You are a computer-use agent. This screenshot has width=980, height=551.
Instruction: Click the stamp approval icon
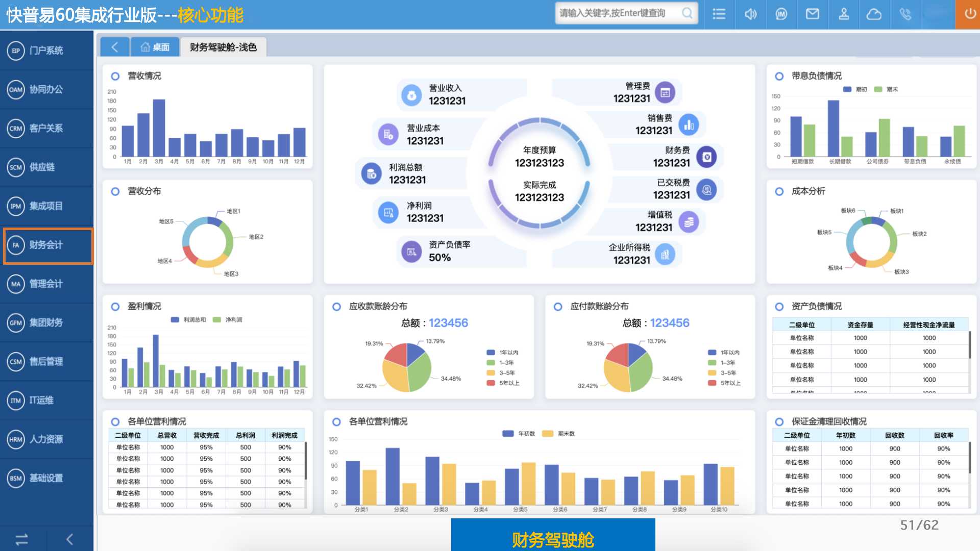point(844,14)
